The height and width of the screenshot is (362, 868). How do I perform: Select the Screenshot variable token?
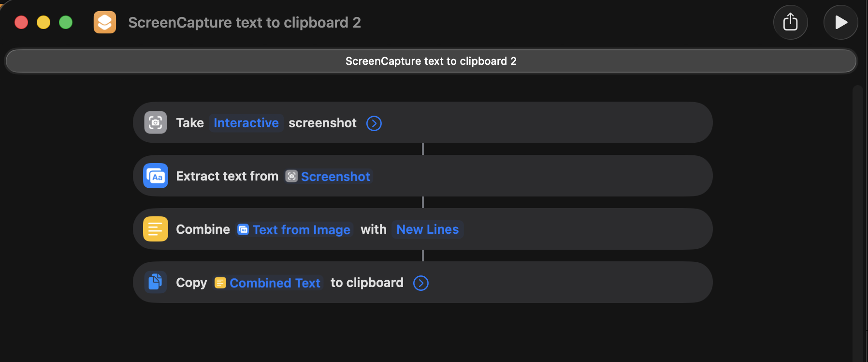point(329,177)
